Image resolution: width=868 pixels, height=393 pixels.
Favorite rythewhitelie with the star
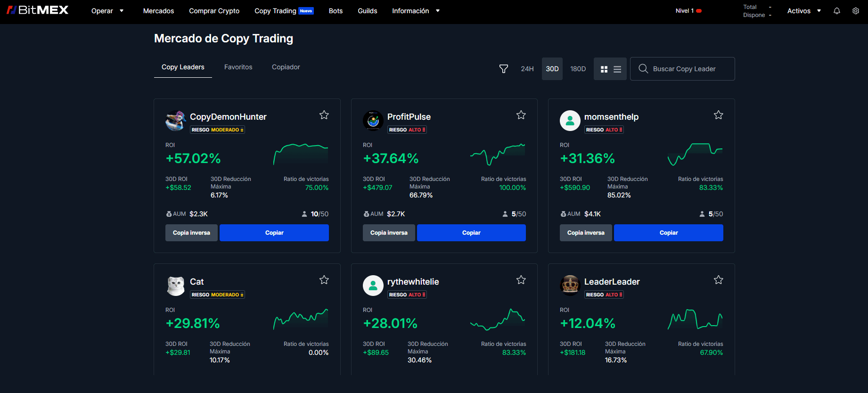tap(521, 280)
